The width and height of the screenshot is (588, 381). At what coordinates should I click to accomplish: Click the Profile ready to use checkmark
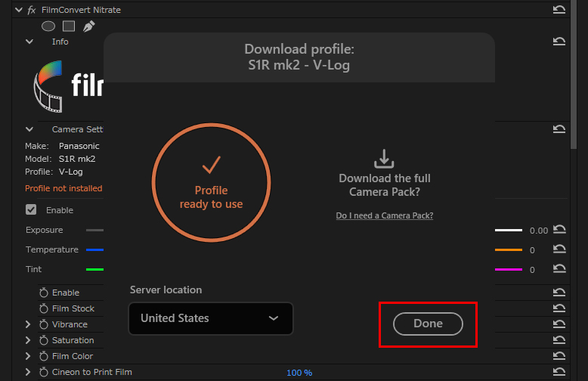tap(211, 165)
